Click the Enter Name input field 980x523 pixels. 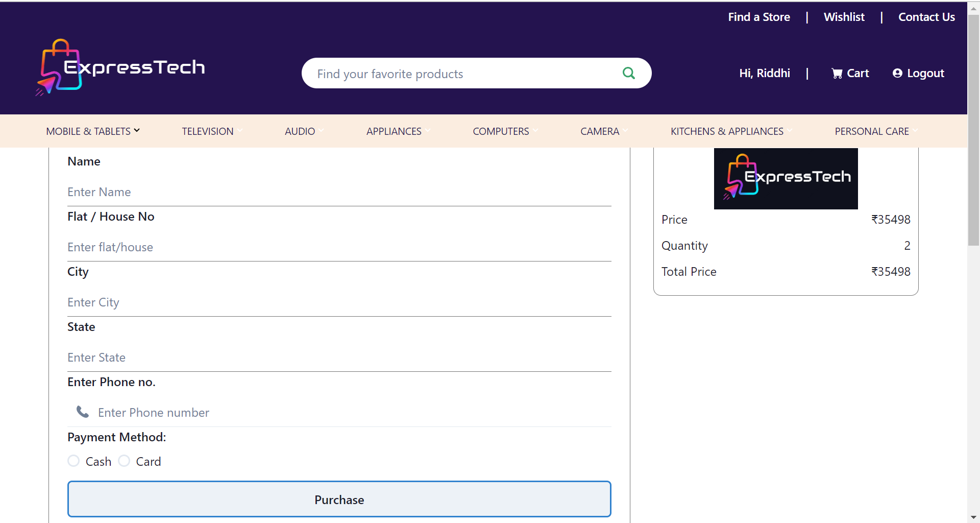[x=339, y=192]
